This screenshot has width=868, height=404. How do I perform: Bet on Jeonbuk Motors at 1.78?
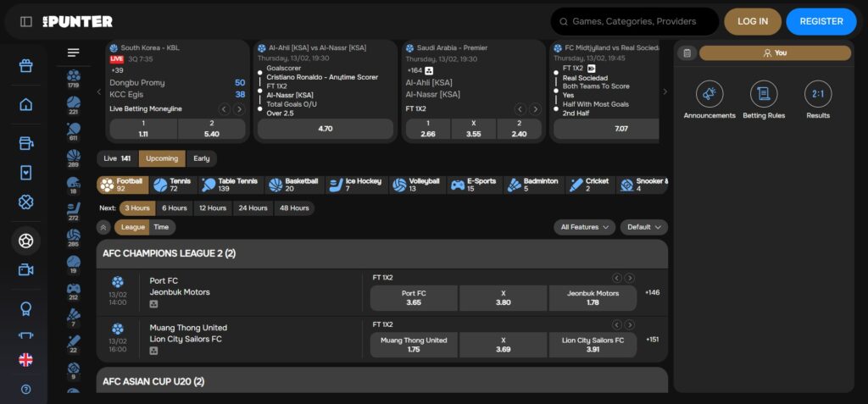tap(591, 297)
